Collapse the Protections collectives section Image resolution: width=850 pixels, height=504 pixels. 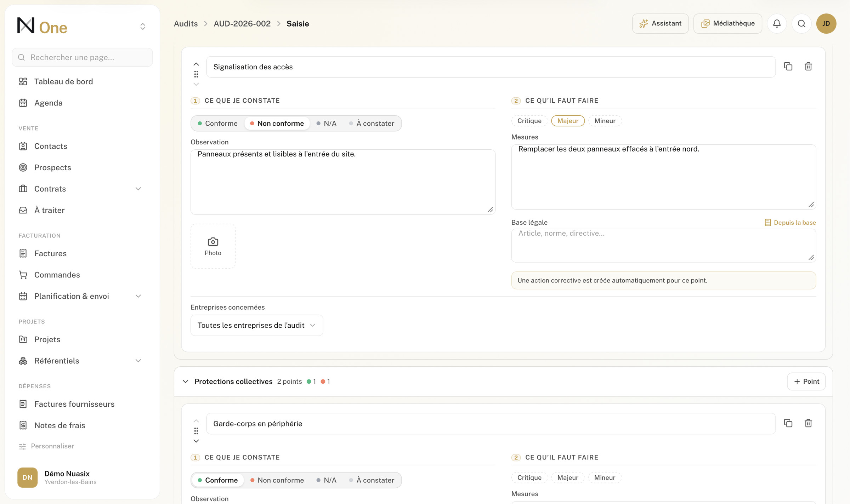[186, 382]
